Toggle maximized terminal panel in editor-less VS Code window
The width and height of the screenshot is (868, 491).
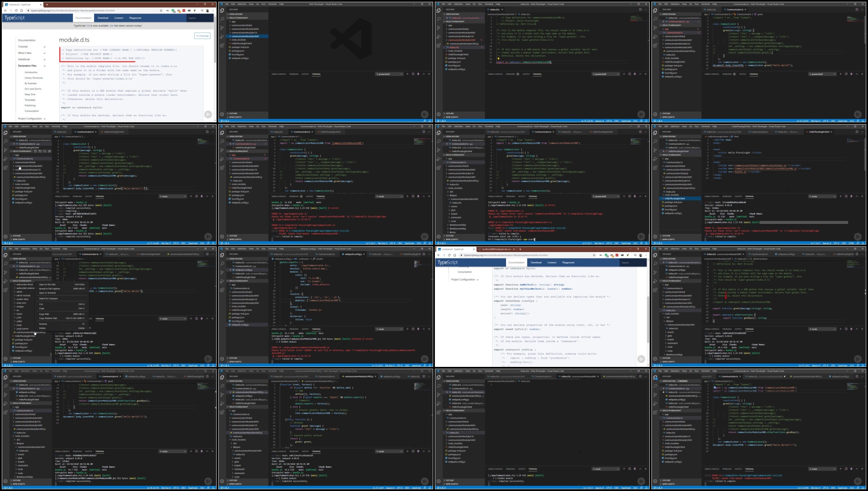click(424, 74)
